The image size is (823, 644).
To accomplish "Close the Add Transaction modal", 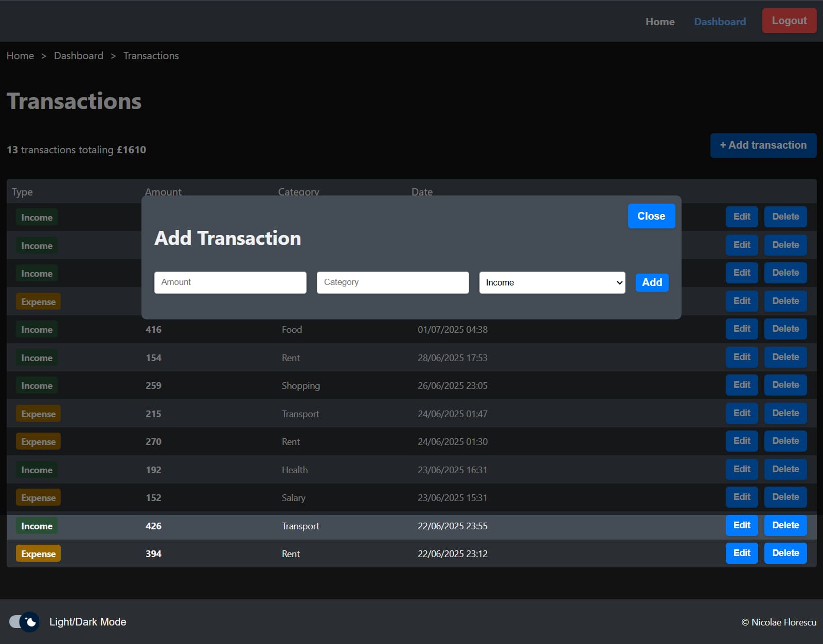I will pyautogui.click(x=651, y=216).
